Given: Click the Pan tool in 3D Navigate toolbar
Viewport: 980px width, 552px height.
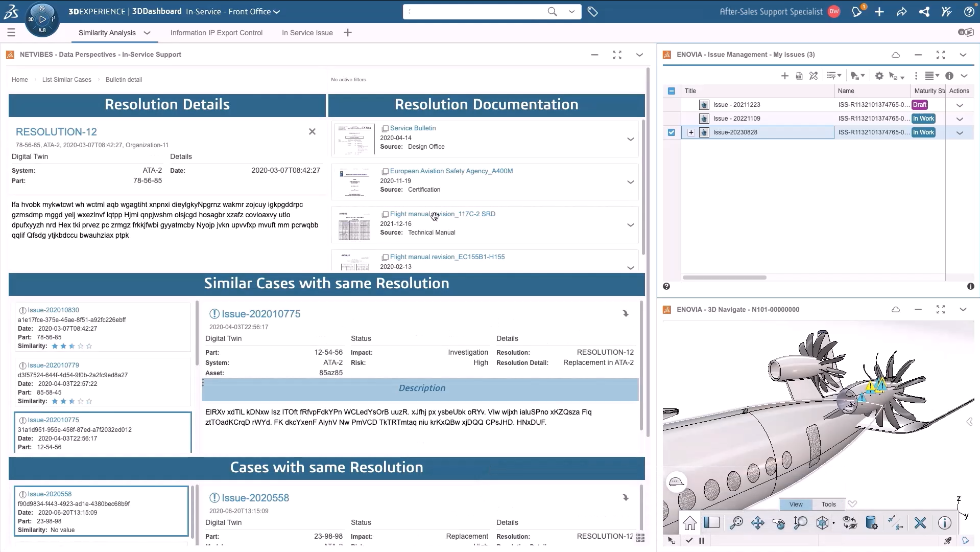Looking at the screenshot, I should pos(757,523).
